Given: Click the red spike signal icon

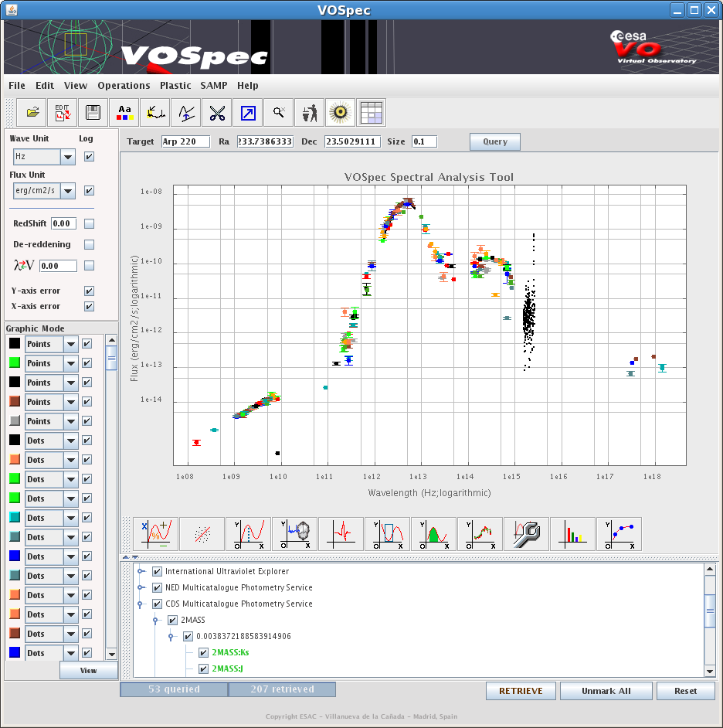Looking at the screenshot, I should (x=341, y=534).
